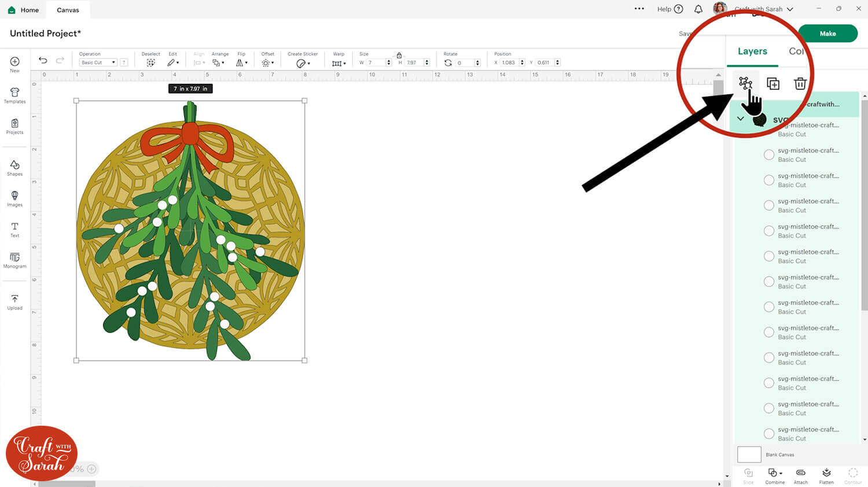The height and width of the screenshot is (487, 868).
Task: Delete the selected layer with the trash icon
Action: (800, 84)
